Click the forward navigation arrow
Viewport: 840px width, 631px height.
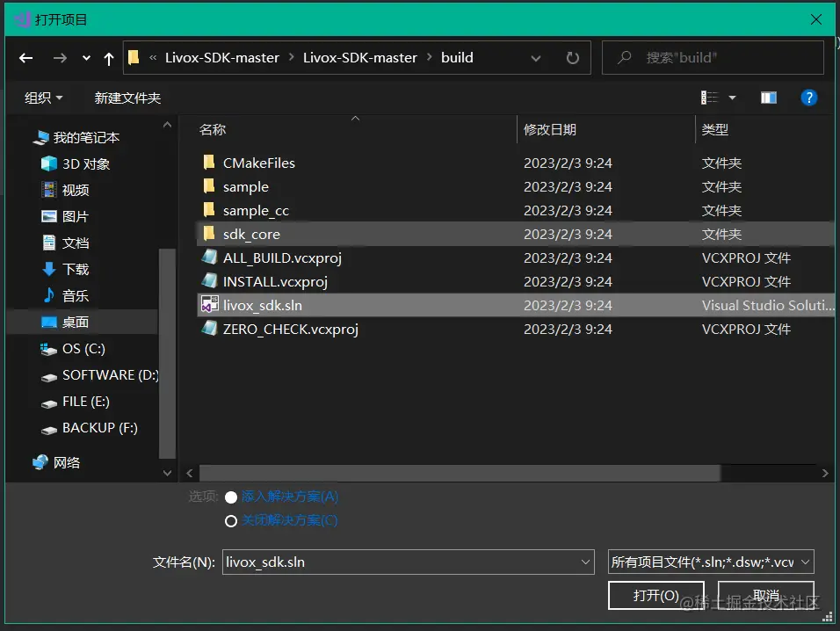click(x=59, y=57)
